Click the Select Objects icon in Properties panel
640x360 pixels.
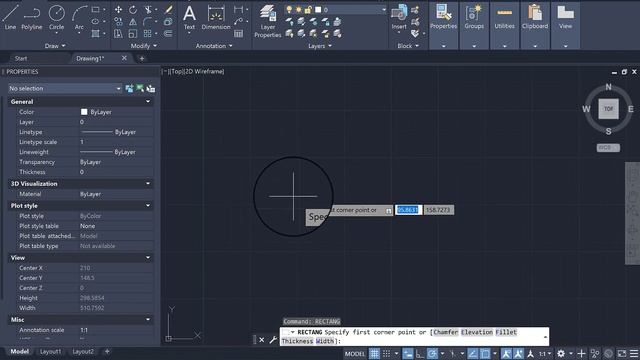click(x=140, y=88)
